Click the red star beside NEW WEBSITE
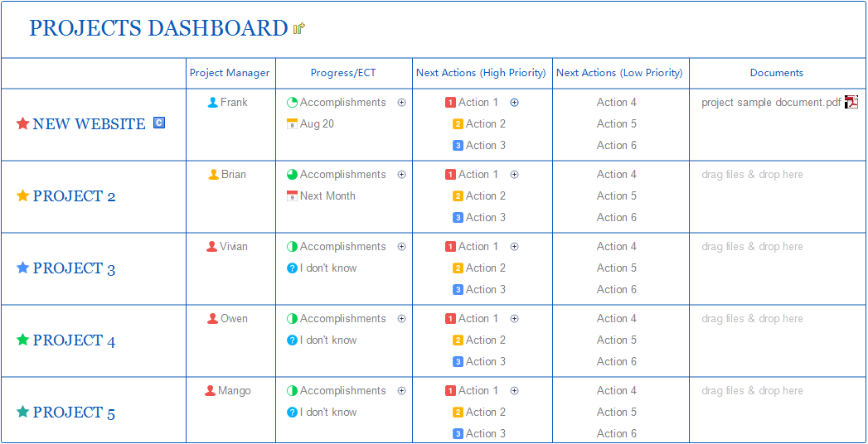This screenshot has height=444, width=868. tap(22, 124)
